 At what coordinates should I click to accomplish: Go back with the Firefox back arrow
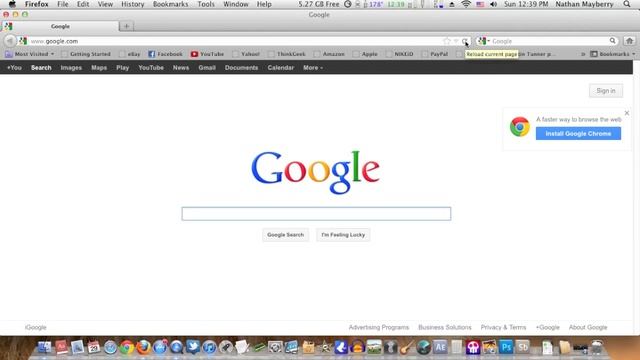click(10, 41)
